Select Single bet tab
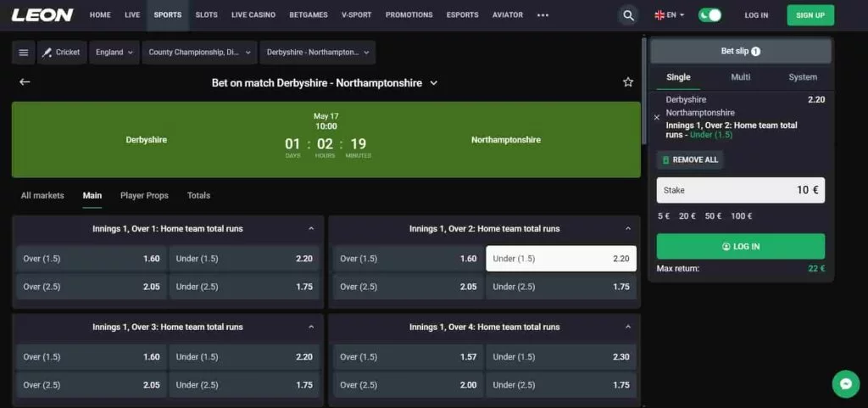Viewport: 868px width, 408px height. pos(679,77)
